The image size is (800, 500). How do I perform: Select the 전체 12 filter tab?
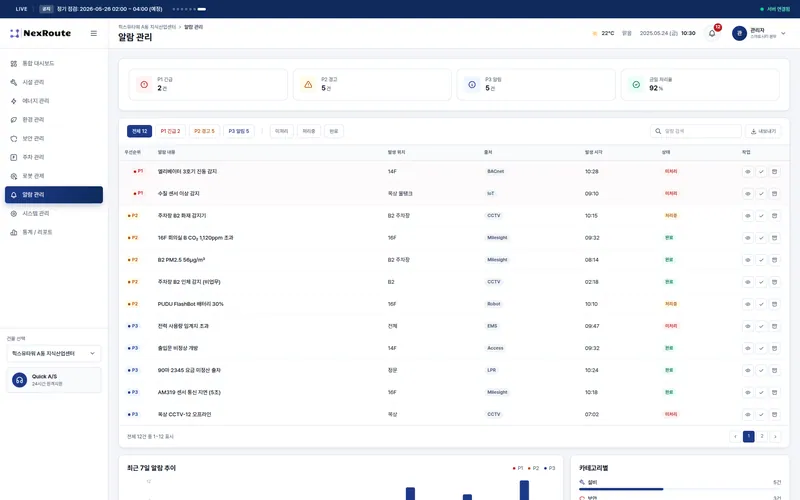point(139,131)
